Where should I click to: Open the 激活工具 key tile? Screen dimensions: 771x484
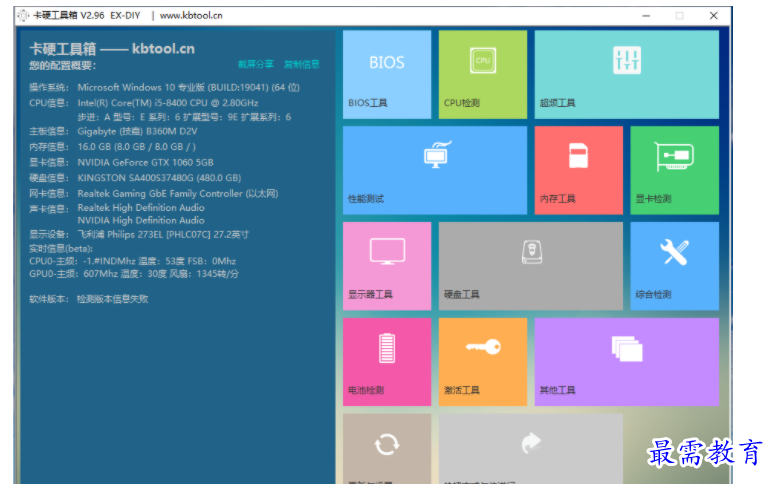[x=482, y=362]
